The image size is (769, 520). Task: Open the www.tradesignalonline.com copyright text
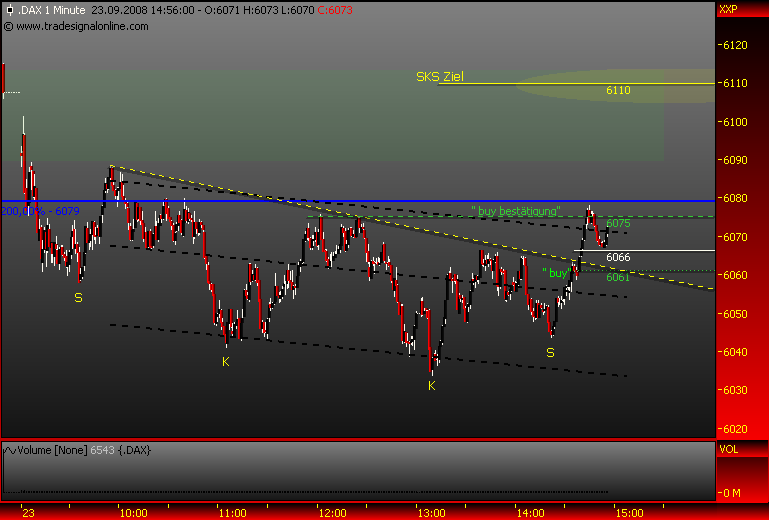point(76,26)
